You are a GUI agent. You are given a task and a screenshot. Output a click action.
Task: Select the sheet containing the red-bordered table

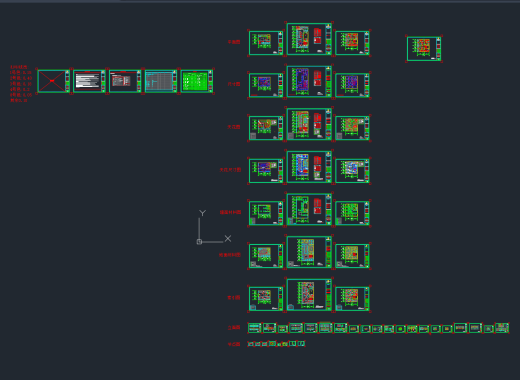125,81
